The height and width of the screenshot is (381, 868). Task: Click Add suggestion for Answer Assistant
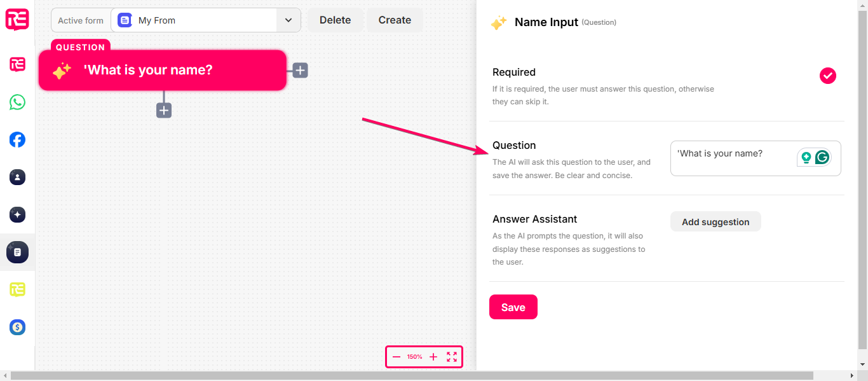tap(715, 221)
